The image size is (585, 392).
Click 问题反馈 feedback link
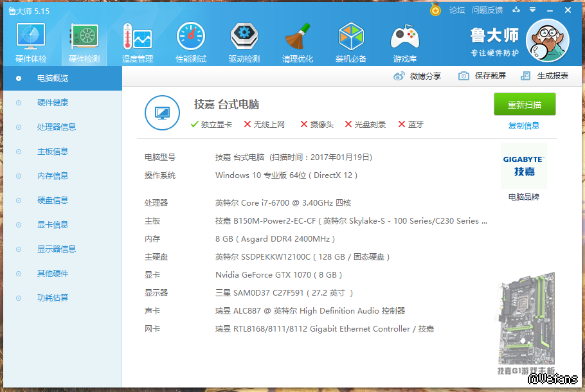click(487, 10)
